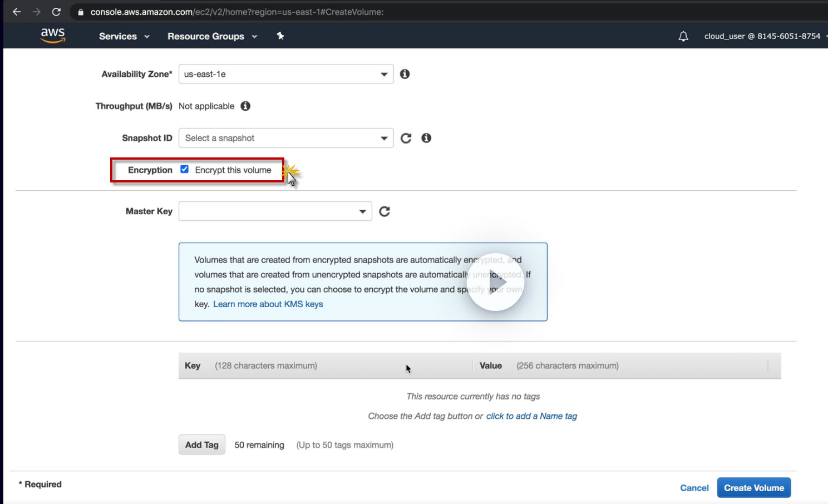This screenshot has height=504, width=828.
Task: Go back in browser history
Action: (x=17, y=12)
